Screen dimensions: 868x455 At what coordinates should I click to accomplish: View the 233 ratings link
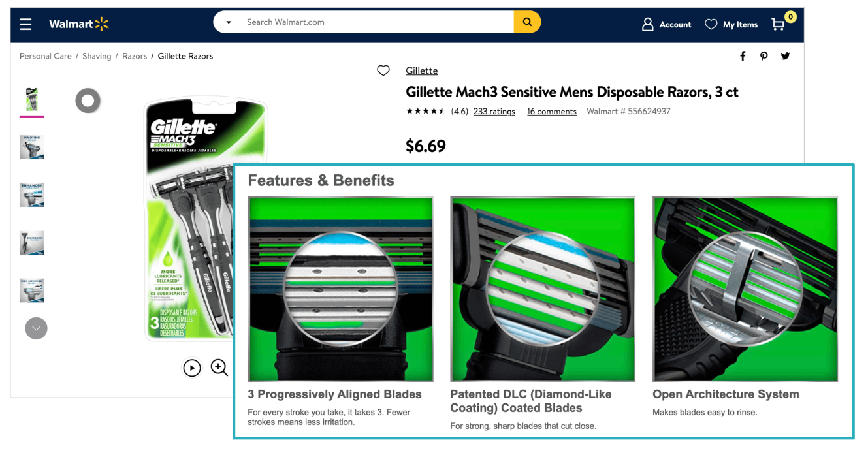494,112
